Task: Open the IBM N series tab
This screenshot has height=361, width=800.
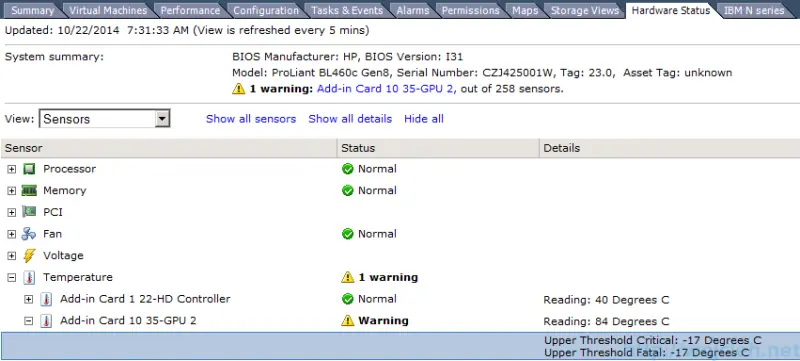Action: tap(754, 10)
